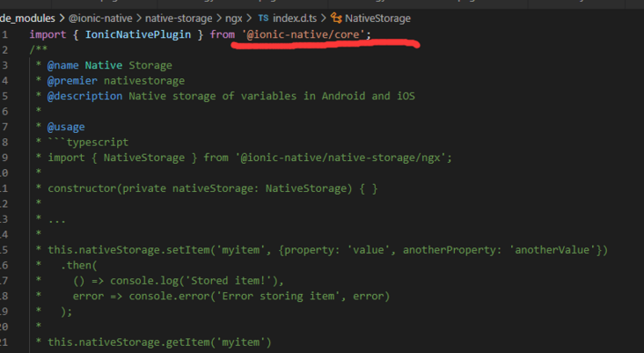Viewport: 644px width, 353px height.
Task: Click the TS file icon in breadcrumbs
Action: pos(263,18)
